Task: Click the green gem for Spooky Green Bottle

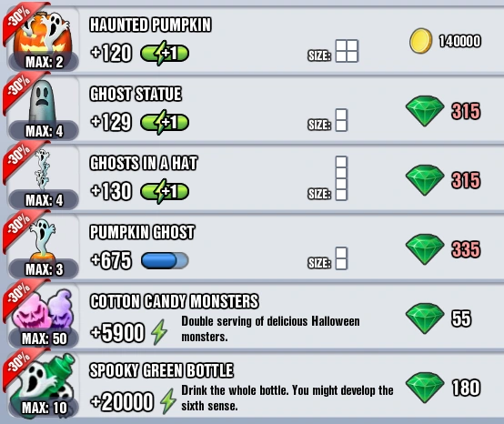Action: click(x=425, y=388)
